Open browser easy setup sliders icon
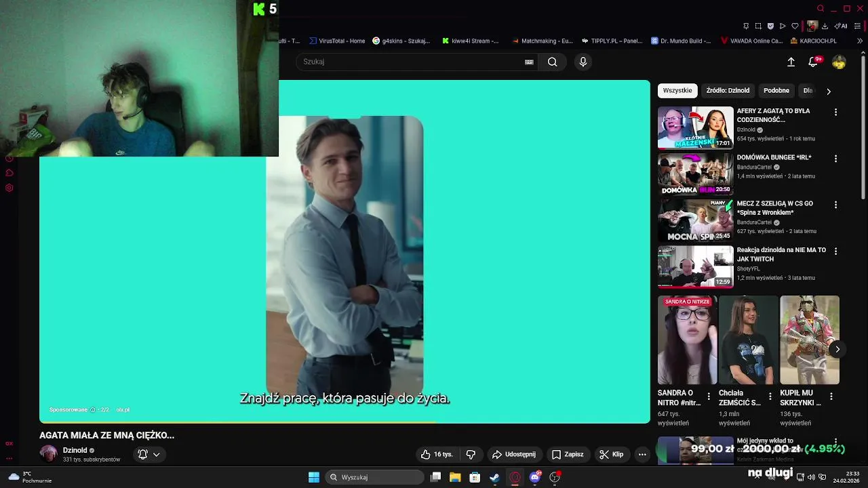This screenshot has height=488, width=868. (x=857, y=26)
